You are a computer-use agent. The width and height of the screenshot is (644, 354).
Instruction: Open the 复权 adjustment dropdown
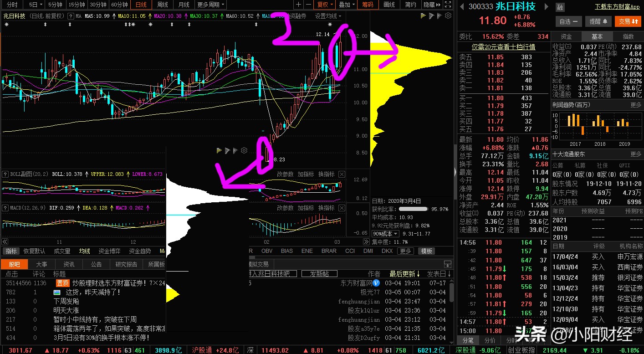click(325, 5)
